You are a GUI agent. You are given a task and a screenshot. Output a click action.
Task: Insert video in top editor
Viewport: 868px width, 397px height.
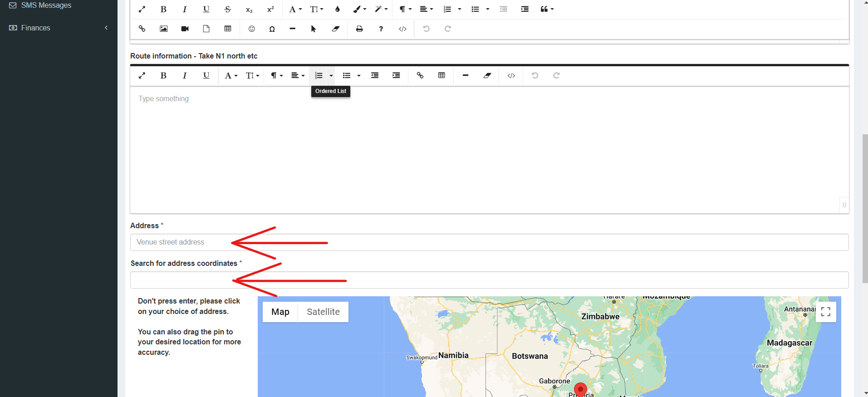(x=185, y=29)
